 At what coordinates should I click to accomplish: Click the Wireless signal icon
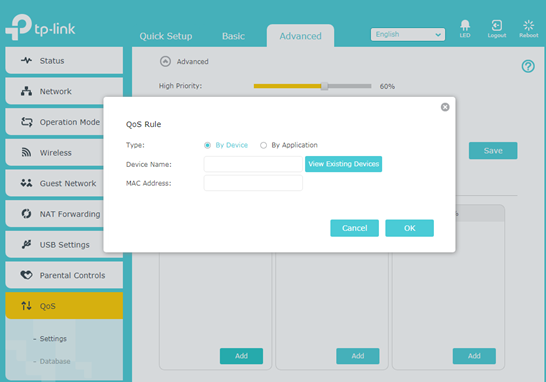pos(26,152)
